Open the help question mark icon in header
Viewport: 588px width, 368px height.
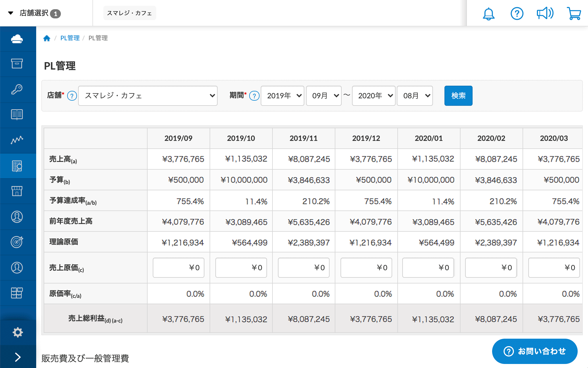tap(517, 14)
